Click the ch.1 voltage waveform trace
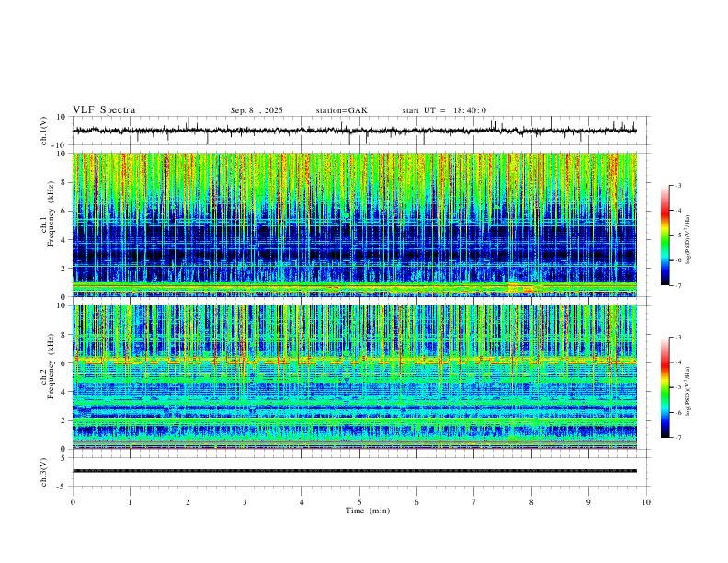The image size is (728, 563). click(x=354, y=131)
